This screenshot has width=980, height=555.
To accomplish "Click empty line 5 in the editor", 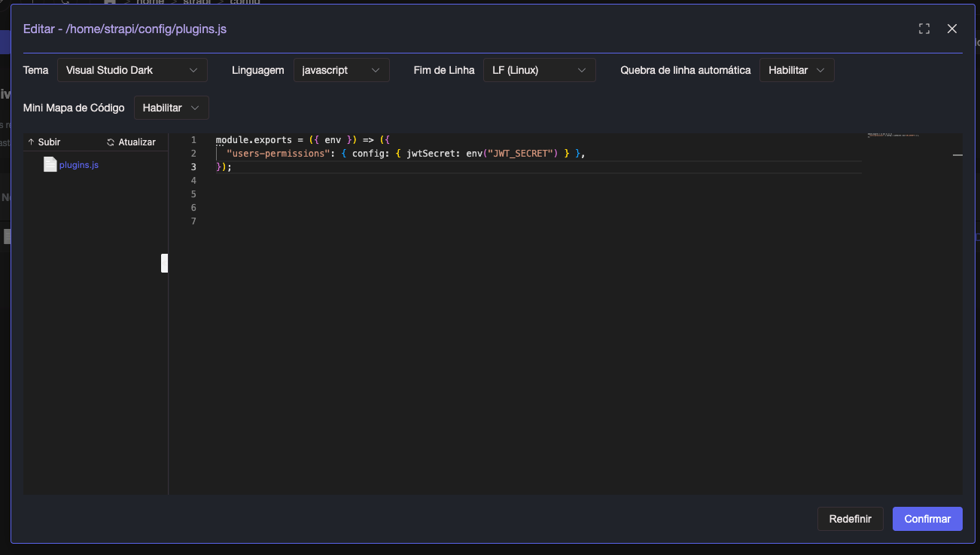I will coord(452,194).
